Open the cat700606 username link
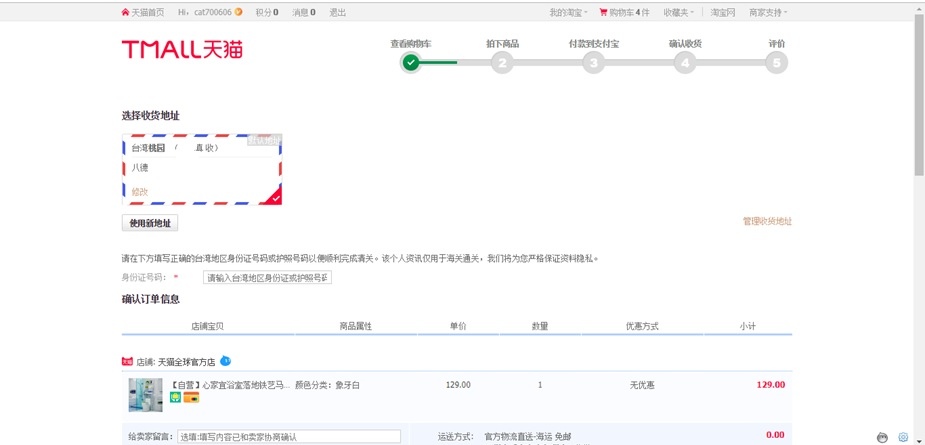Image resolution: width=925 pixels, height=445 pixels. pyautogui.click(x=213, y=12)
